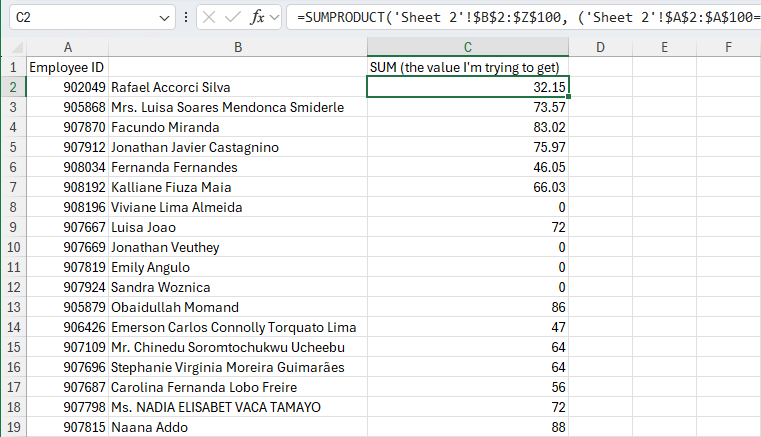The height and width of the screenshot is (437, 761).
Task: Select the name Viviane Lima Almeida
Action: tap(238, 207)
